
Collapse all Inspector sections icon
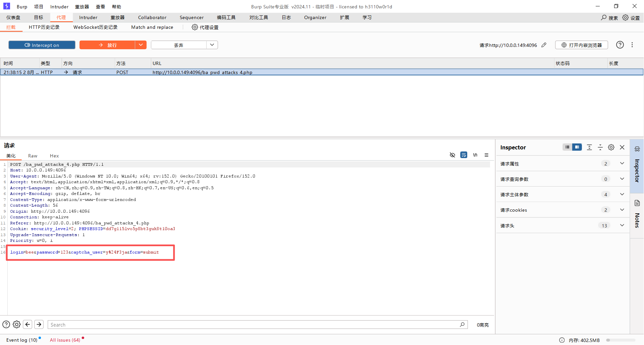pyautogui.click(x=600, y=147)
